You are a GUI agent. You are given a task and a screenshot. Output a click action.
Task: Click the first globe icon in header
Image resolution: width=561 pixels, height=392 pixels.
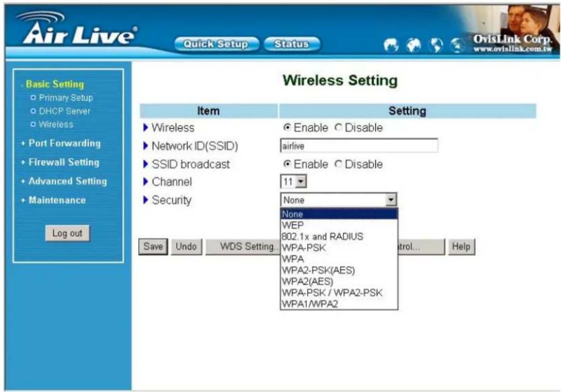[391, 45]
